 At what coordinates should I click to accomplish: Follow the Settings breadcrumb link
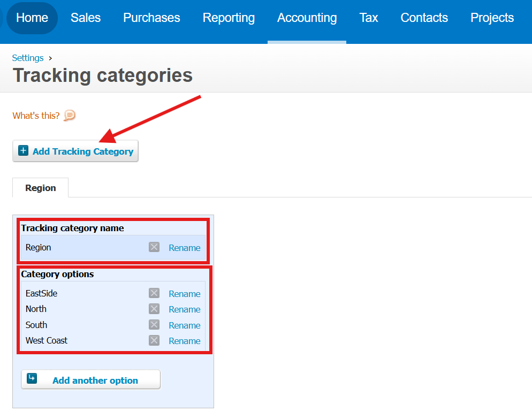click(x=27, y=58)
